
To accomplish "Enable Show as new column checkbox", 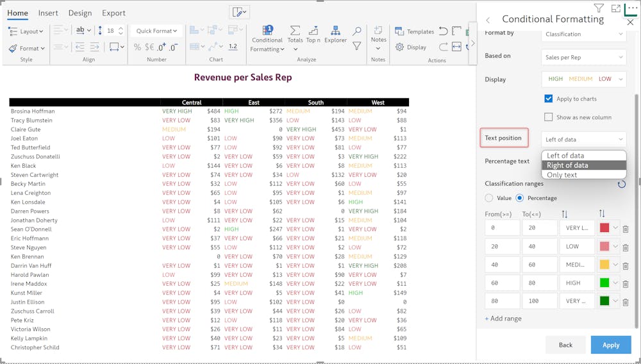I will point(548,117).
